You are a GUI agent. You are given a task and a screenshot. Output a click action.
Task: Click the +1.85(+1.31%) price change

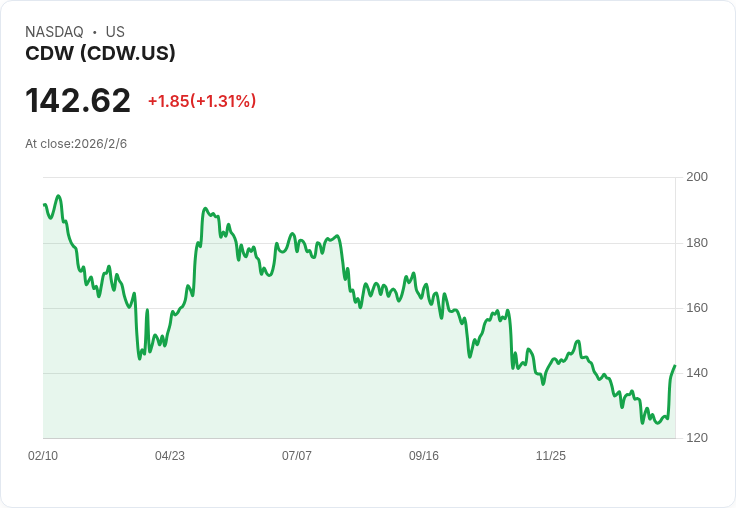tap(202, 101)
